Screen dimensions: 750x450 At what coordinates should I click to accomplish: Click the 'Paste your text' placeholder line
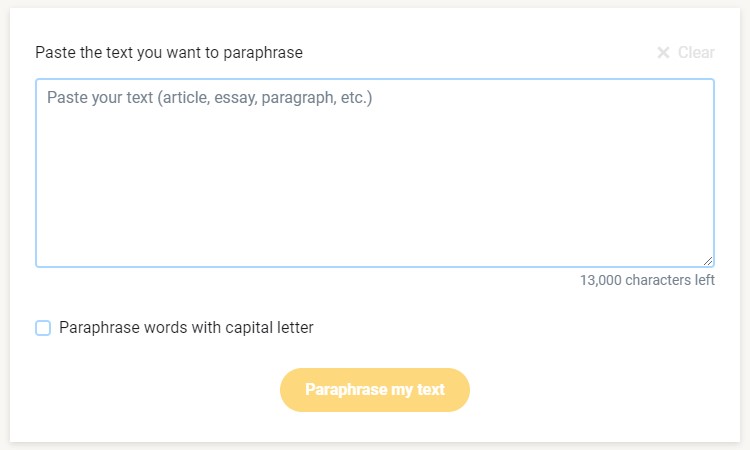(x=210, y=99)
